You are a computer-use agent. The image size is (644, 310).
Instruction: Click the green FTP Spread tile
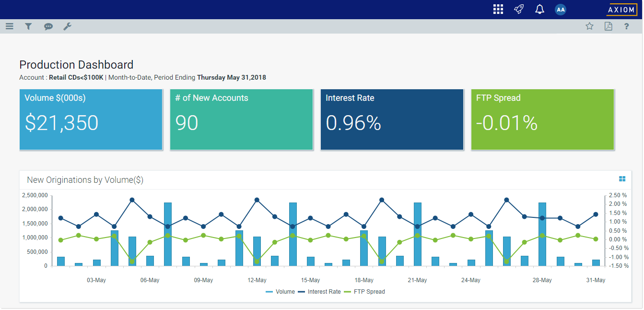542,119
